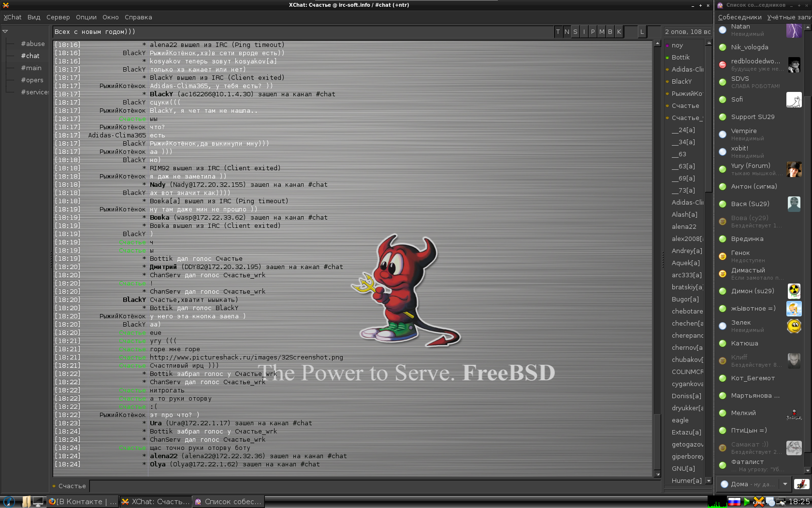Open the system launcher menu icon
Screen dimensions: 812x508
(9, 502)
